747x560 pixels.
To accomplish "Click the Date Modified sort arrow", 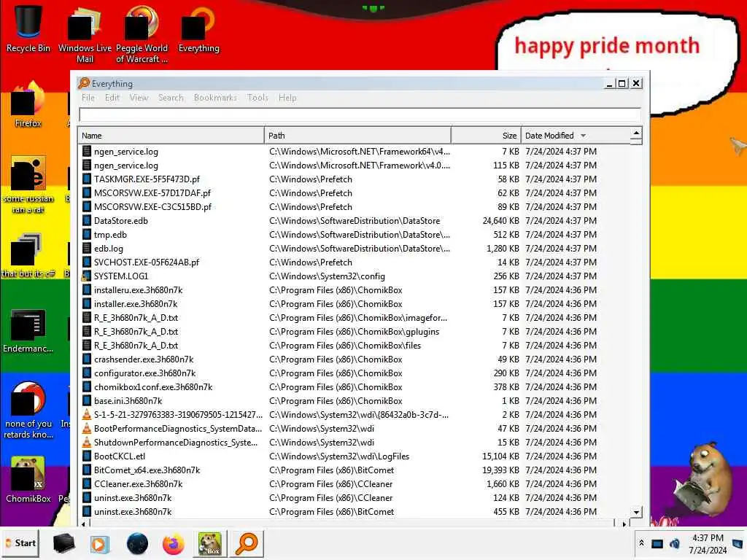I will click(x=583, y=136).
